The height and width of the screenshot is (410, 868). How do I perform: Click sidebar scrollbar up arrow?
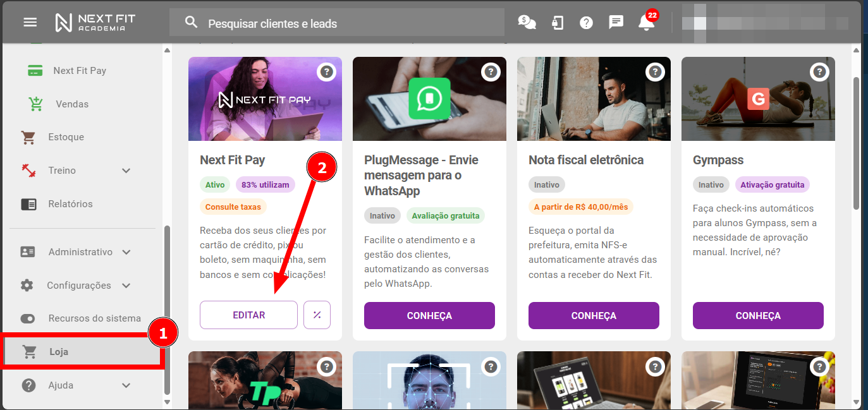coord(167,50)
